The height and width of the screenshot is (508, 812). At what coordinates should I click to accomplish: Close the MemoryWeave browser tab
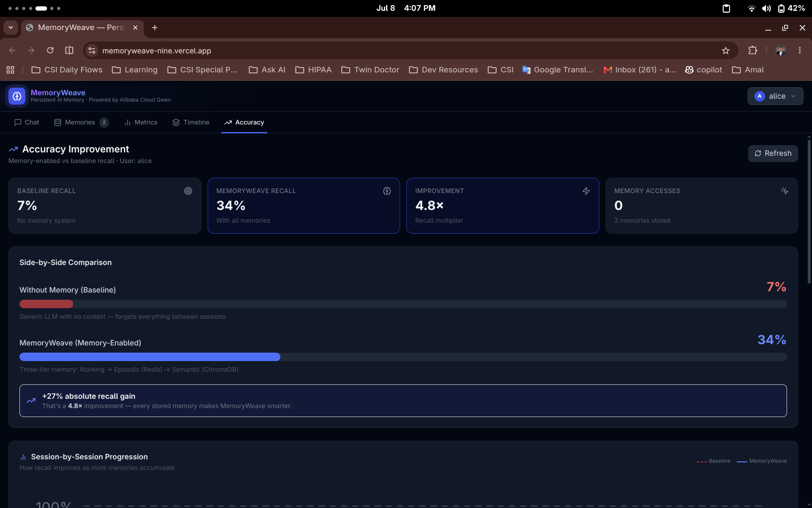click(135, 28)
